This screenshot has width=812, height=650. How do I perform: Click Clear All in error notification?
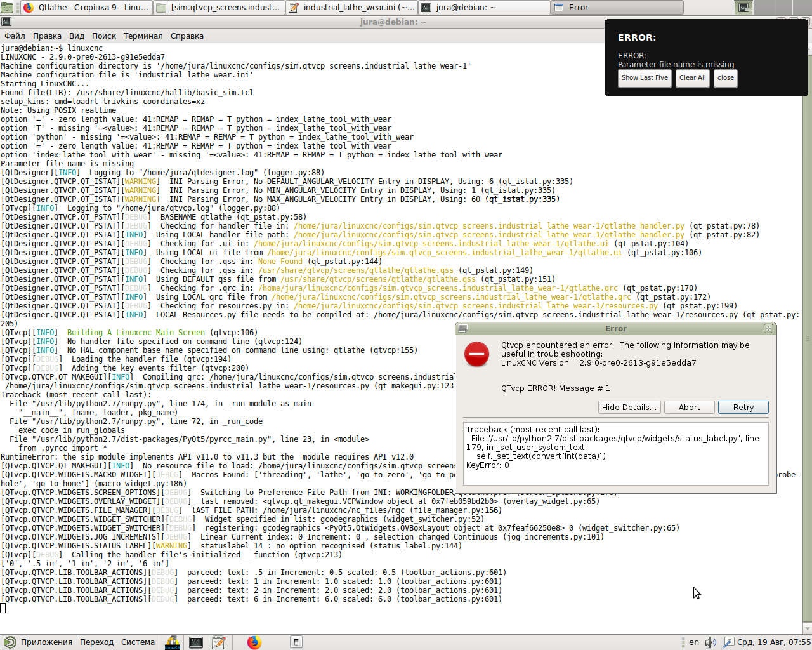(x=692, y=78)
